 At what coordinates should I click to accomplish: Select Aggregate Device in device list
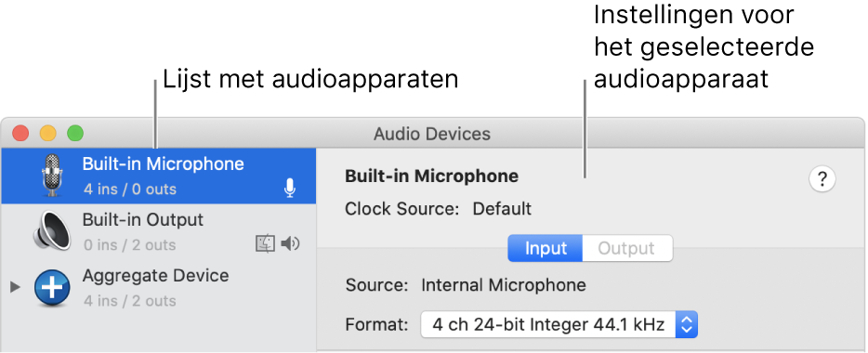click(x=159, y=288)
